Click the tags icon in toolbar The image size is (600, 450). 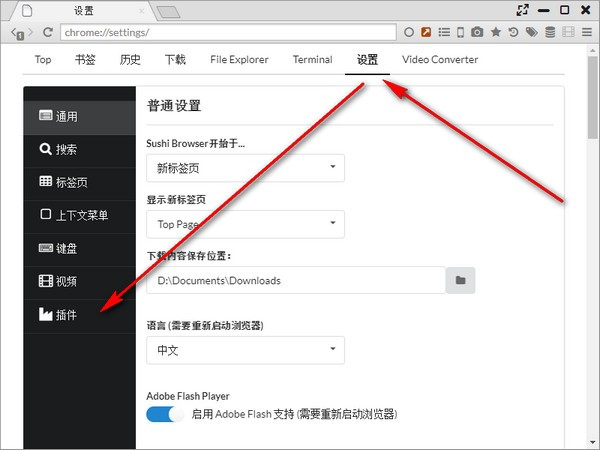coord(532,32)
